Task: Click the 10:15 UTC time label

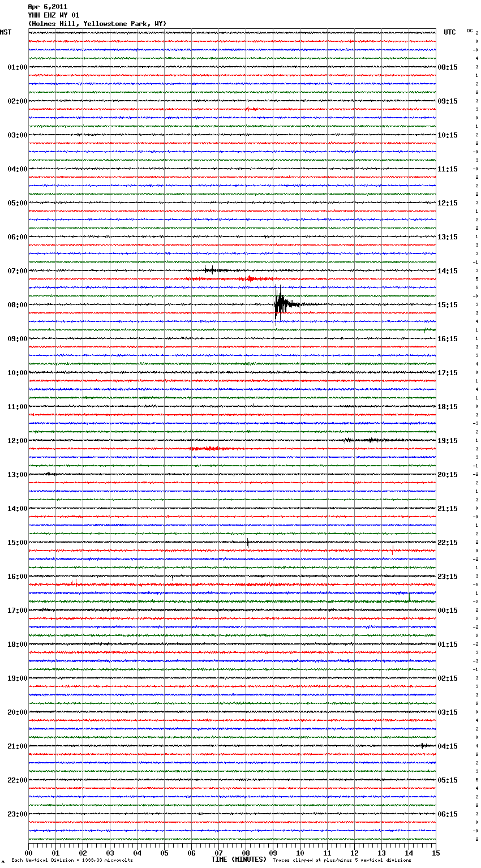Action: (x=448, y=135)
